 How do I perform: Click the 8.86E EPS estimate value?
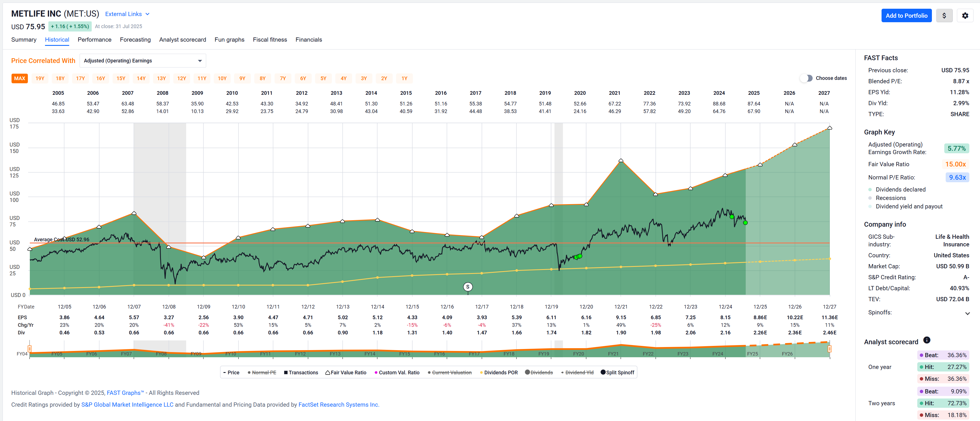click(x=760, y=317)
